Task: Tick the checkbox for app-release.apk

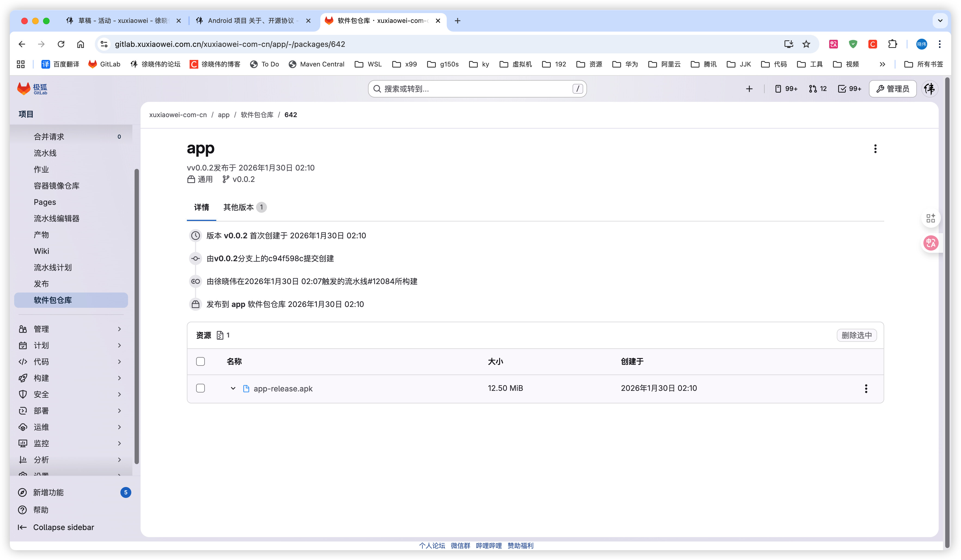Action: [x=200, y=388]
